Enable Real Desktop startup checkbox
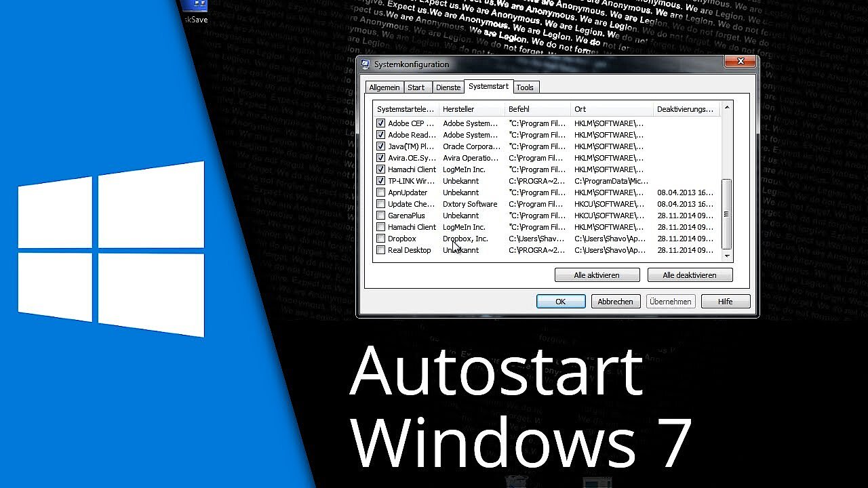The height and width of the screenshot is (488, 868). click(x=381, y=250)
